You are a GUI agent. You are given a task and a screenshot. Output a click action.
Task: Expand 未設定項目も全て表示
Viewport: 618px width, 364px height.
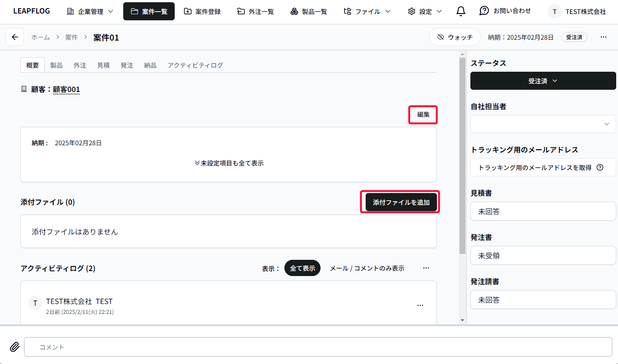(x=229, y=163)
